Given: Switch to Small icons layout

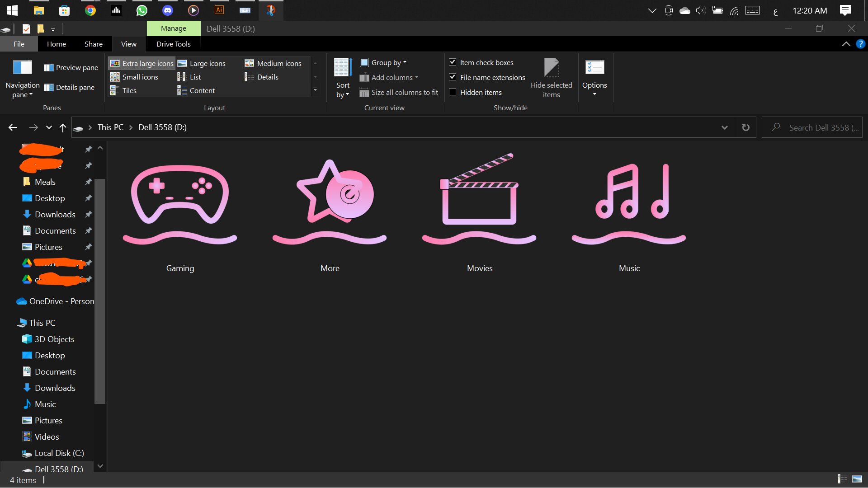Looking at the screenshot, I should point(139,77).
